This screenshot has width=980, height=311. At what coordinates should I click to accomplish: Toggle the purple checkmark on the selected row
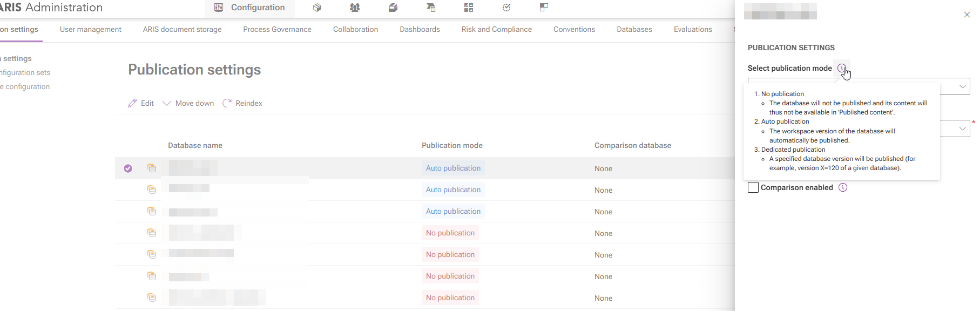point(128,168)
